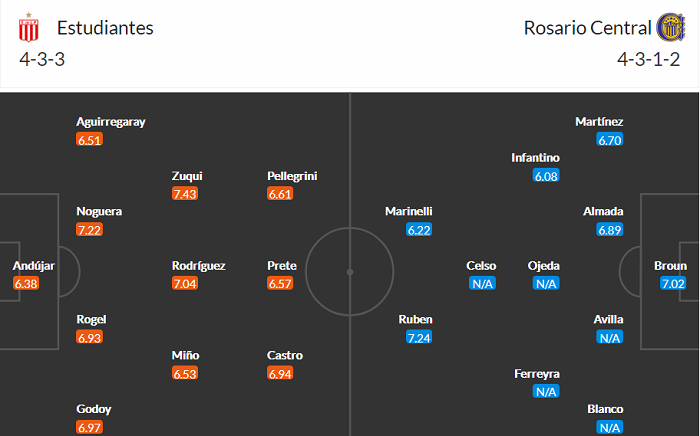
Task: Click Infantino's 6.08 rating badge
Action: click(546, 176)
